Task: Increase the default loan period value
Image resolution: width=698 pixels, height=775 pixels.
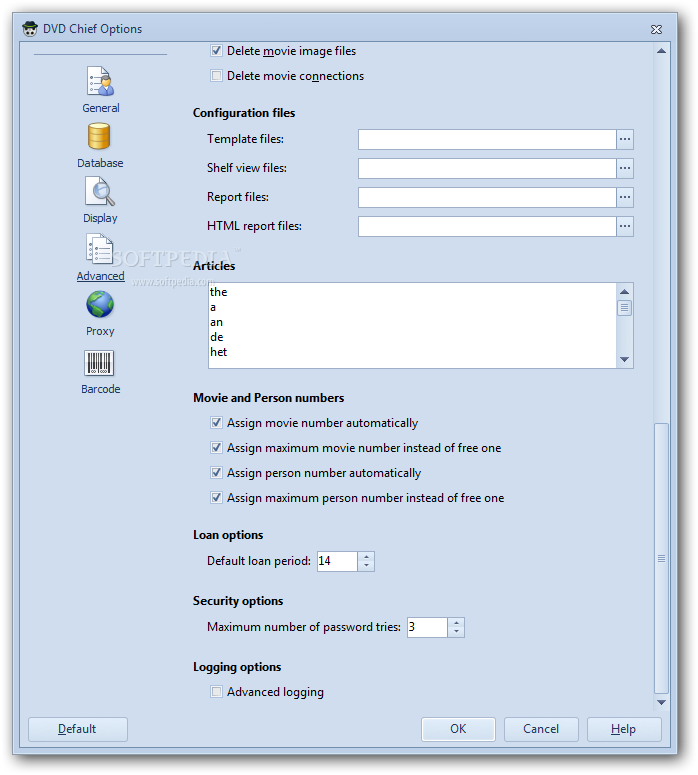Action: coord(366,557)
